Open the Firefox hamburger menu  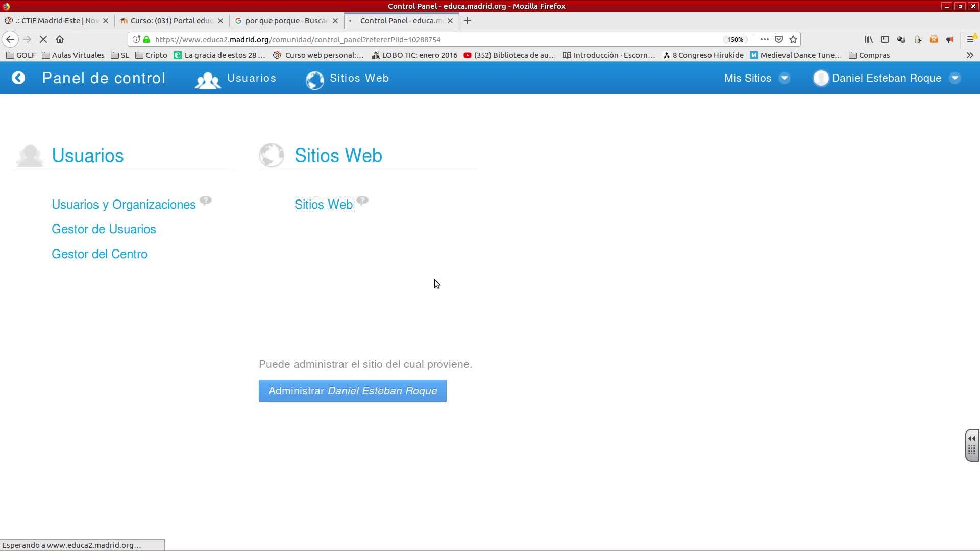pos(970,39)
